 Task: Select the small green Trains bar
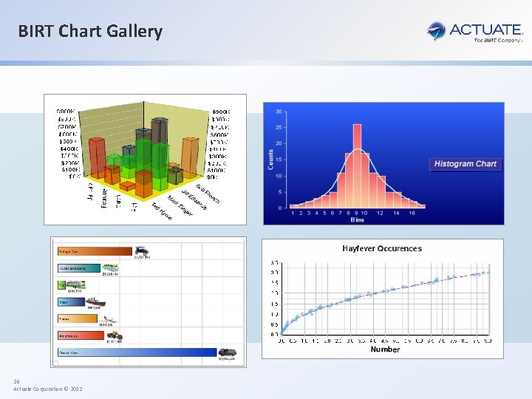coord(61,285)
